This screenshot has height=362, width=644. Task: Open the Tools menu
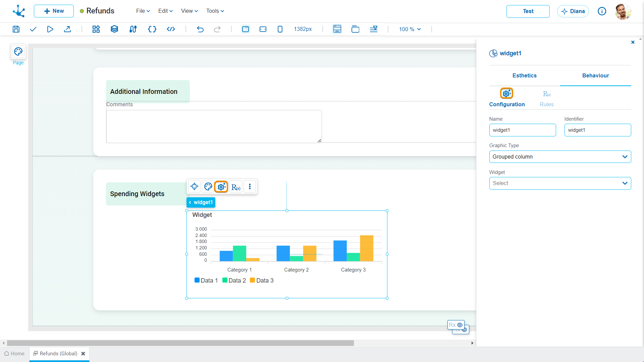pyautogui.click(x=215, y=11)
